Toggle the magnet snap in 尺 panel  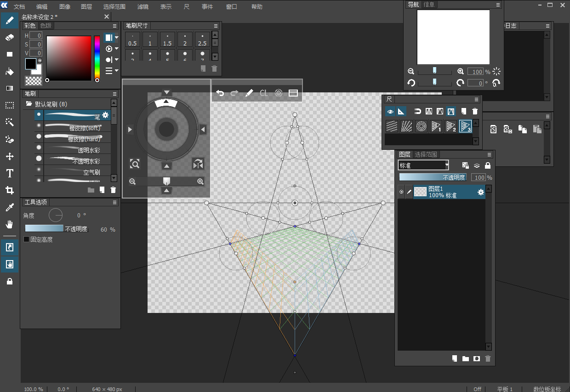tap(418, 111)
